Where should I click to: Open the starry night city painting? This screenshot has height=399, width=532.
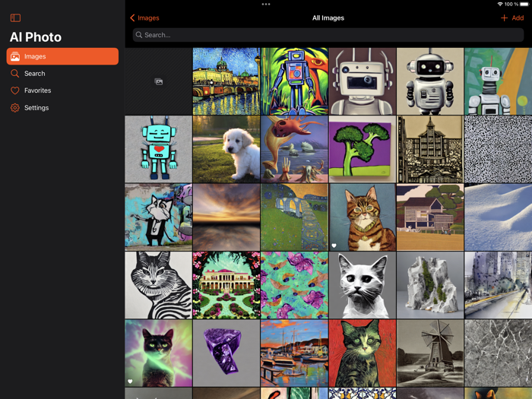[226, 81]
